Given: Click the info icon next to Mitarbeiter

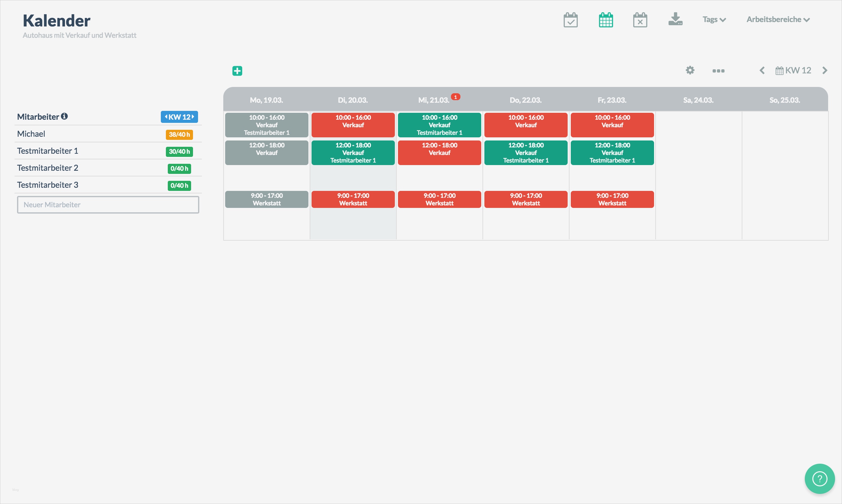Looking at the screenshot, I should point(64,117).
